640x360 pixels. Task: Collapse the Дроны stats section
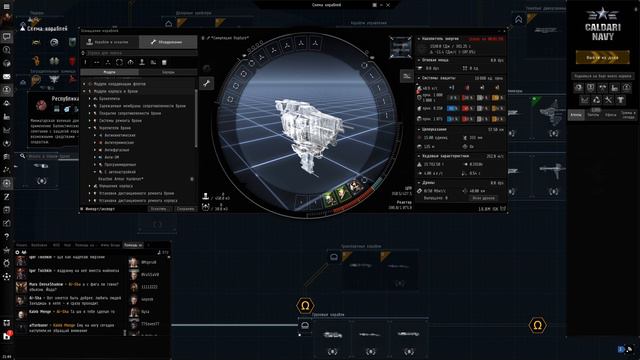pyautogui.click(x=419, y=183)
